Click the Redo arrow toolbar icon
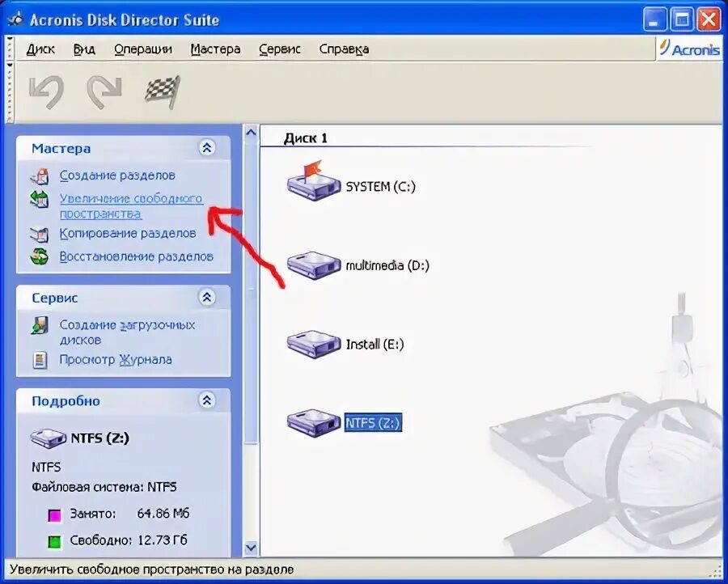This screenshot has height=584, width=728. [104, 92]
